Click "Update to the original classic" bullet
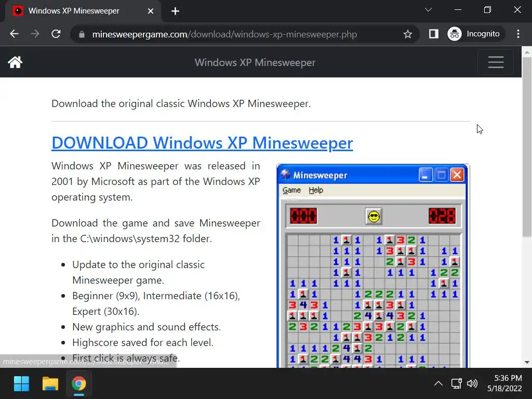Screen dimensions: 532x399 [138, 264]
